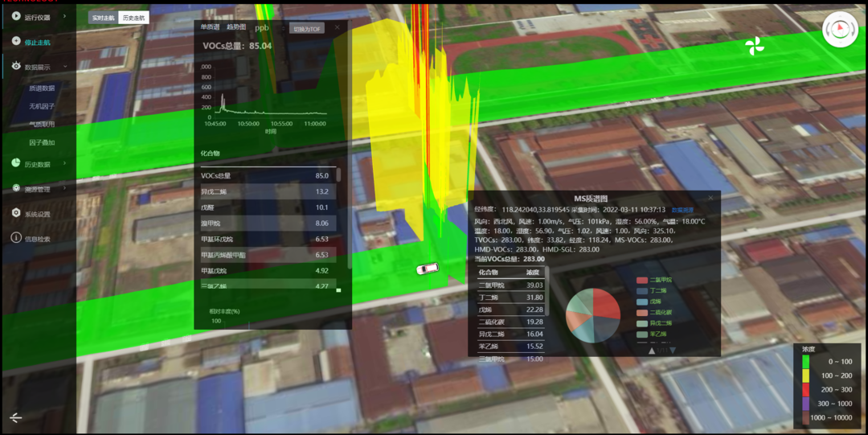This screenshot has width=868, height=435.
Task: Open the 趋势图 tab in VOCs panel
Action: tap(236, 27)
